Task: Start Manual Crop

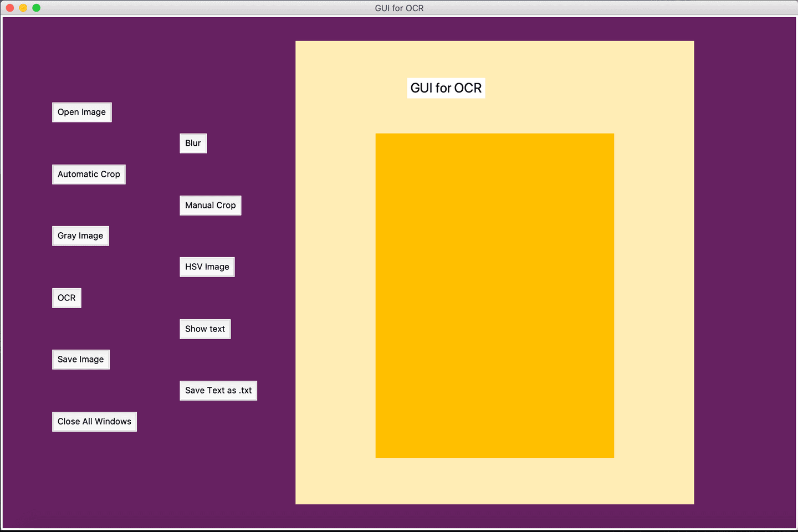Action: click(210, 205)
